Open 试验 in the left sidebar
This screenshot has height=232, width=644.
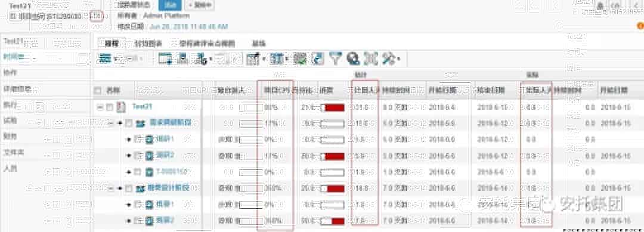[10, 120]
